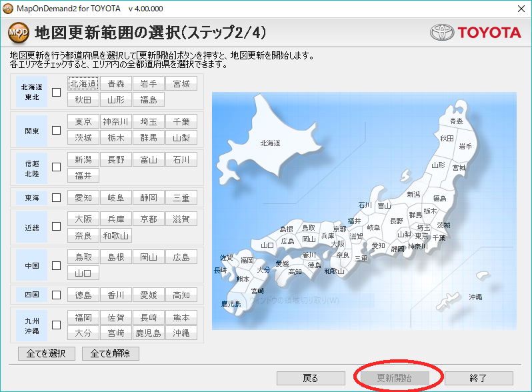532x392 pixels.
Task: Select the 愛知 prefecture button
Action: 83,197
